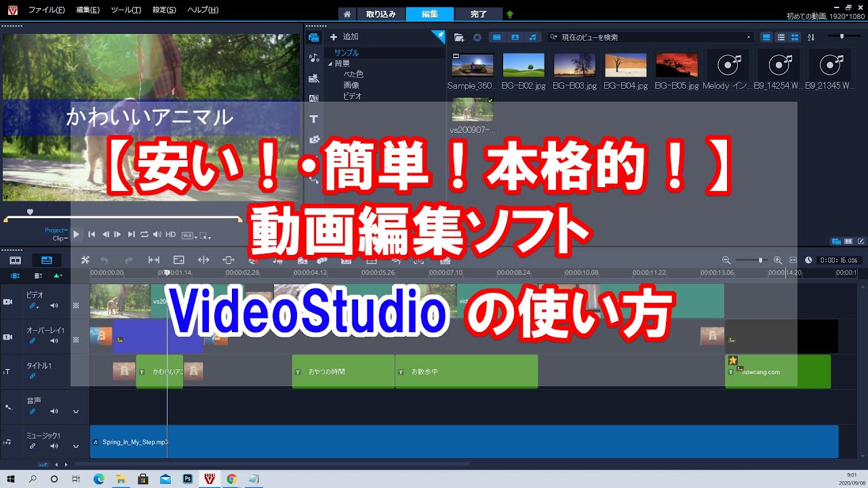Open the timeline tools customize icon
This screenshot has height=488, width=868.
tap(85, 260)
